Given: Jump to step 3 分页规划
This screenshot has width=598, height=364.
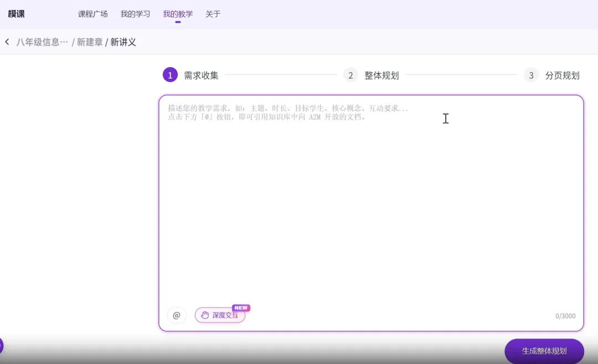Looking at the screenshot, I should (552, 75).
